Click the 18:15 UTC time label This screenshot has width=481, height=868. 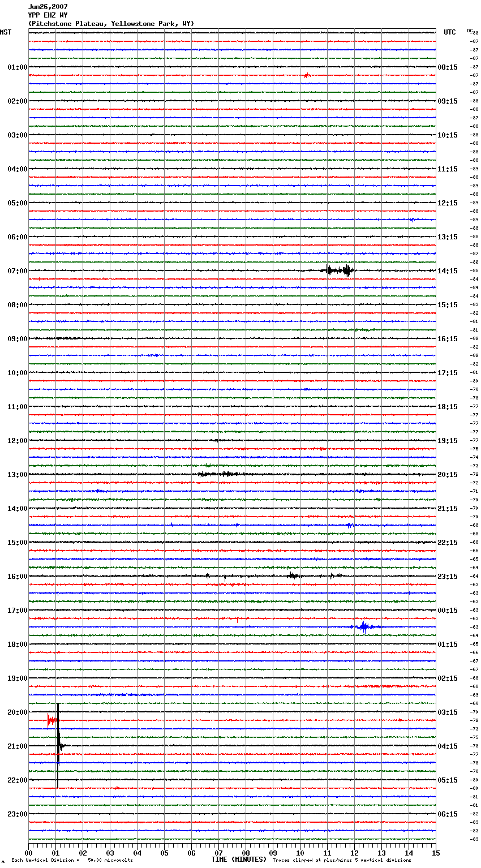pyautogui.click(x=448, y=407)
